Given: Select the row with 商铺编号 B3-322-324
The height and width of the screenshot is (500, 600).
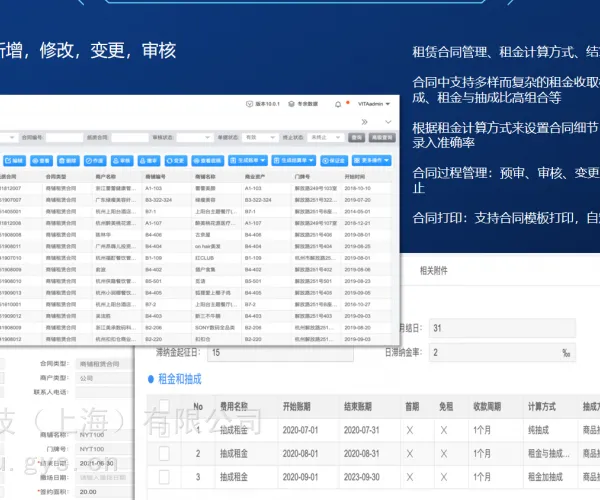Looking at the screenshot, I should [196, 200].
